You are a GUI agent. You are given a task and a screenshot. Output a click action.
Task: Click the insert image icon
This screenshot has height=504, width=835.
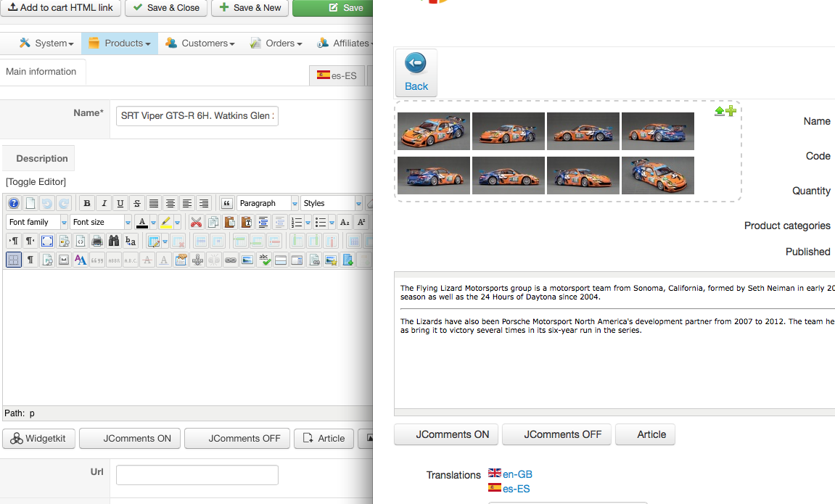247,260
